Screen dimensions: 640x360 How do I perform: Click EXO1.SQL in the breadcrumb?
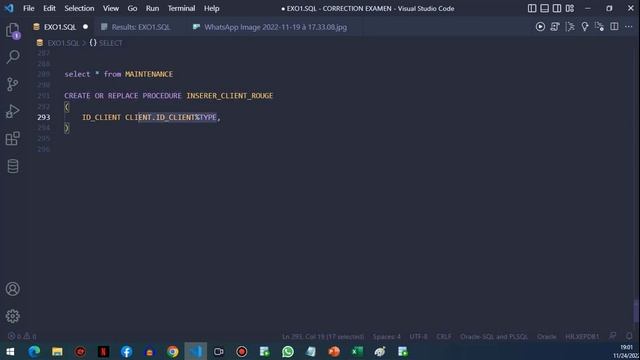pos(63,43)
